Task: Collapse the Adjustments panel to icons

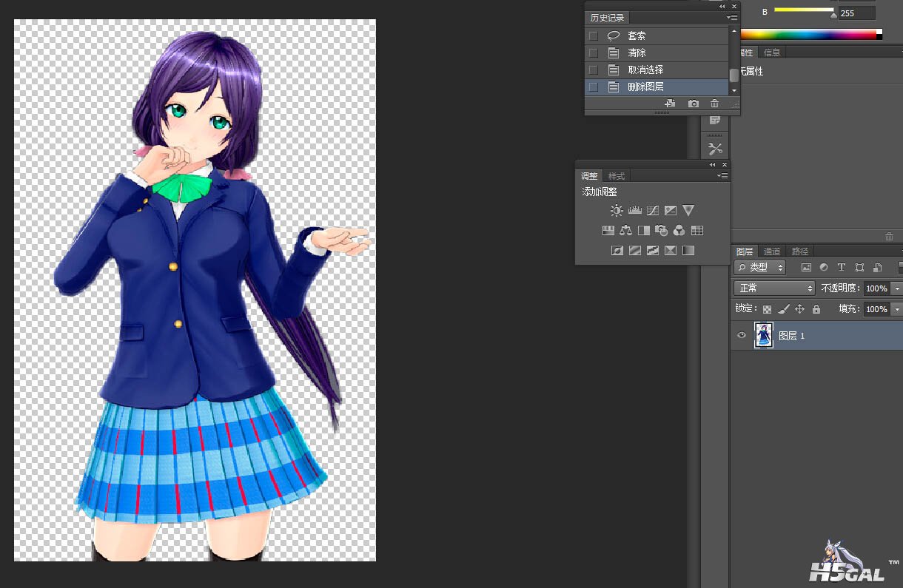Action: (x=713, y=164)
